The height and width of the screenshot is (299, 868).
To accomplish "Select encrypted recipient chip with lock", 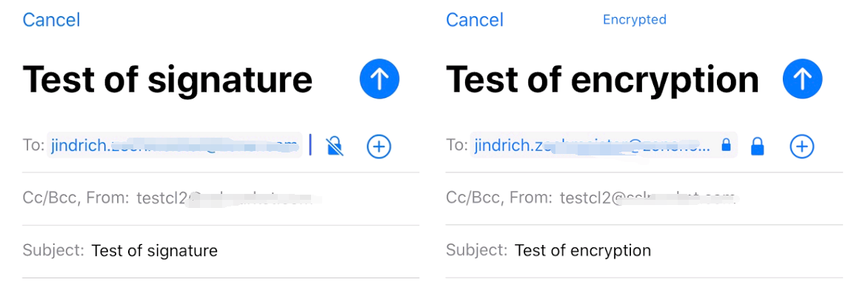I will pos(604,145).
